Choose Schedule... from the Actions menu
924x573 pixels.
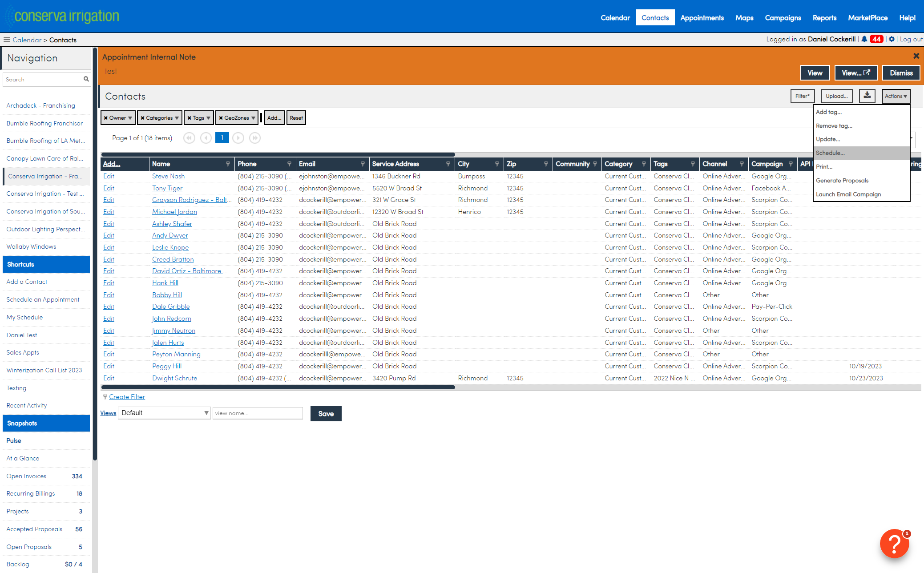tap(861, 153)
